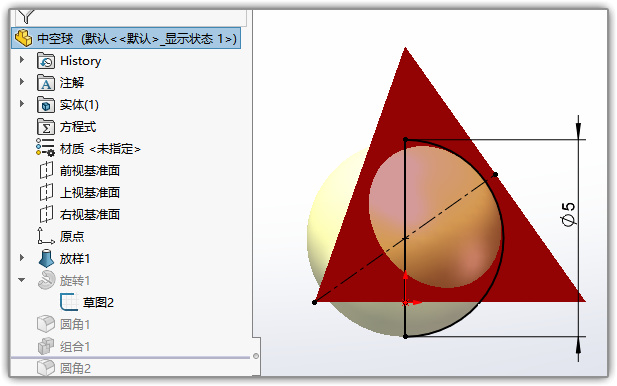617x386 pixels.
Task: Select 实体(1) label in tree
Action: [x=79, y=105]
